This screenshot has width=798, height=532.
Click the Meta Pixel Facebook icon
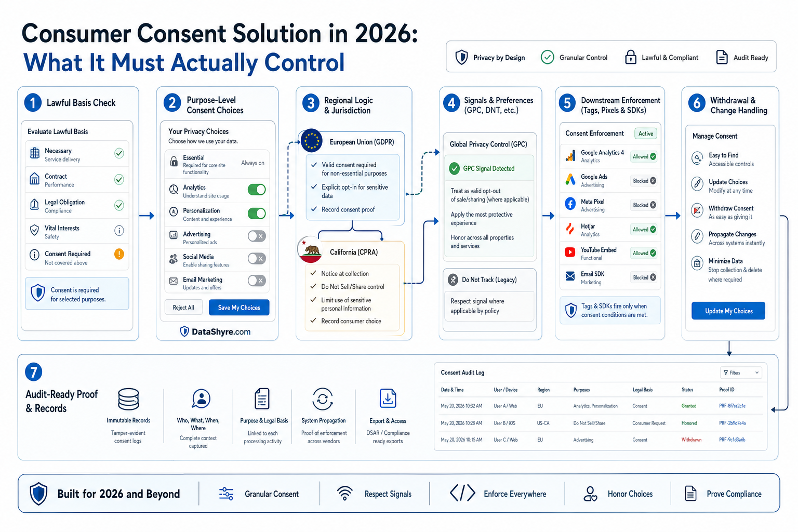coord(570,204)
